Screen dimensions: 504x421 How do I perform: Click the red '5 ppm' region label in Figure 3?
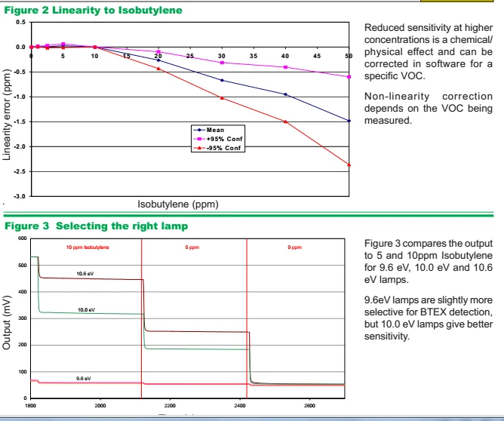pos(192,247)
